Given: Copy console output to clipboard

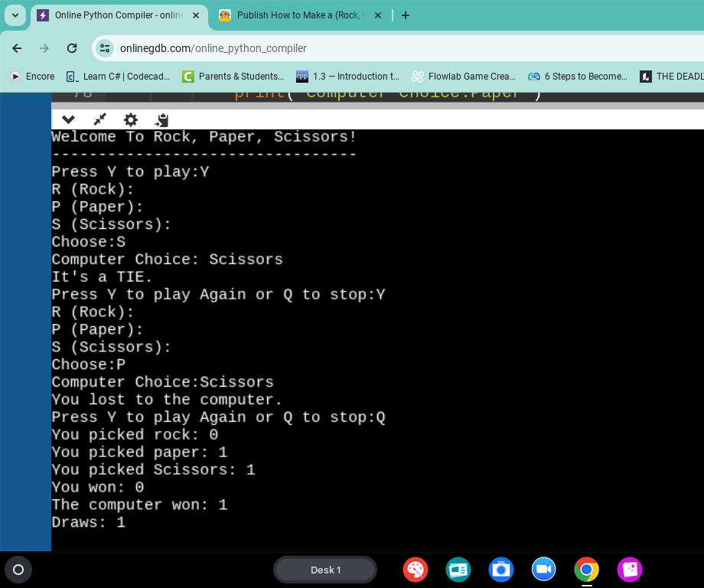Looking at the screenshot, I should [x=161, y=119].
